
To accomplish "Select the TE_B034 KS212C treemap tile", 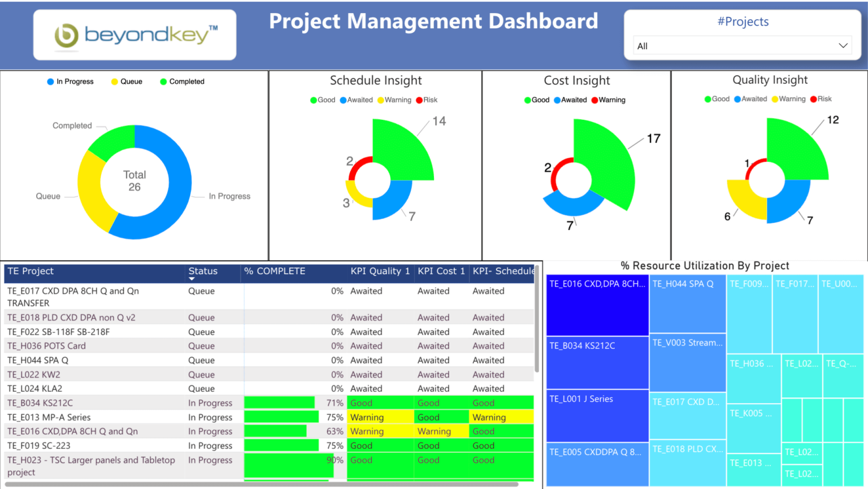I will [597, 362].
